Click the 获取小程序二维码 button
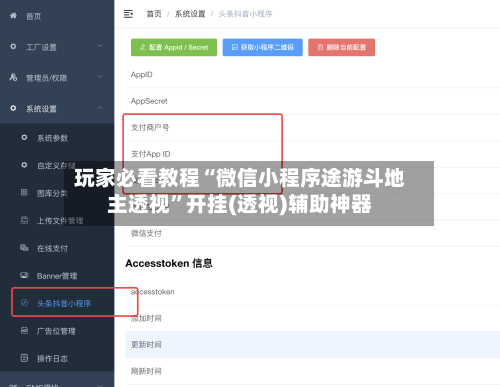The width and height of the screenshot is (500, 387). pos(263,47)
